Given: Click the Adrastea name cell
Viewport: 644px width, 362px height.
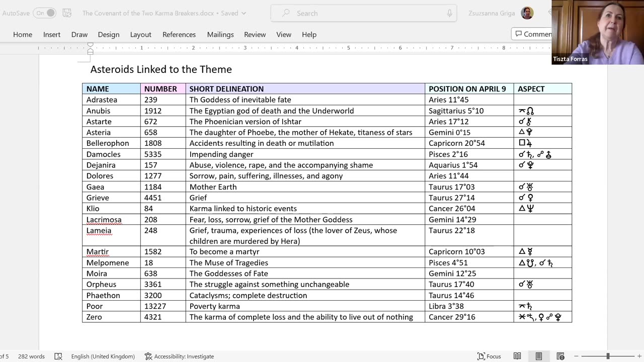Looking at the screenshot, I should (x=111, y=100).
